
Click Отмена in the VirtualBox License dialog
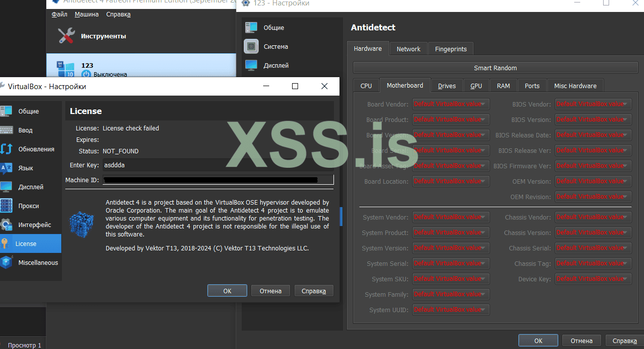click(x=271, y=291)
